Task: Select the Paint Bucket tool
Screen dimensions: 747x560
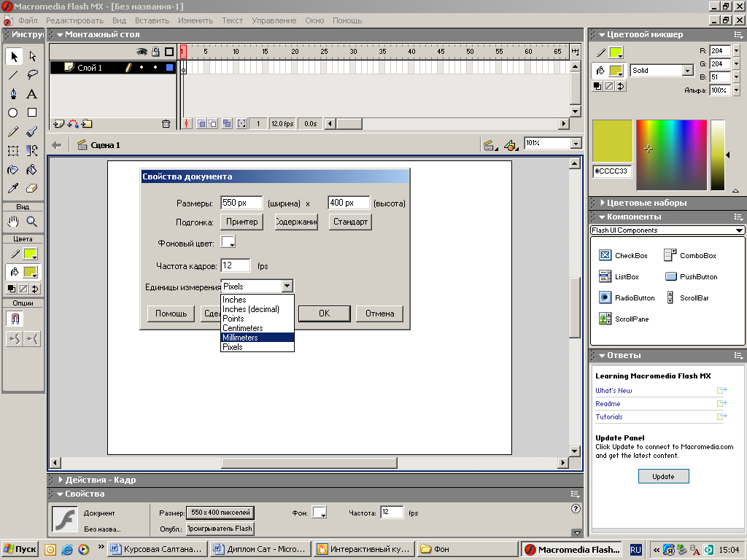Action: [x=32, y=170]
